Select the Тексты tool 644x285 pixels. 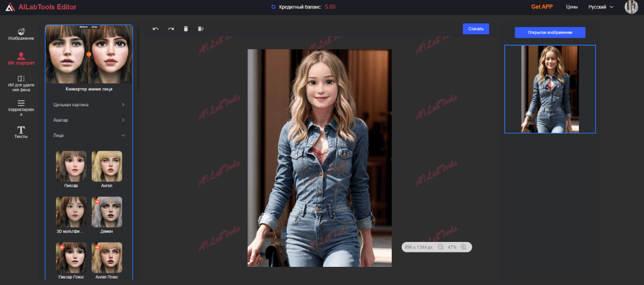pos(21,132)
